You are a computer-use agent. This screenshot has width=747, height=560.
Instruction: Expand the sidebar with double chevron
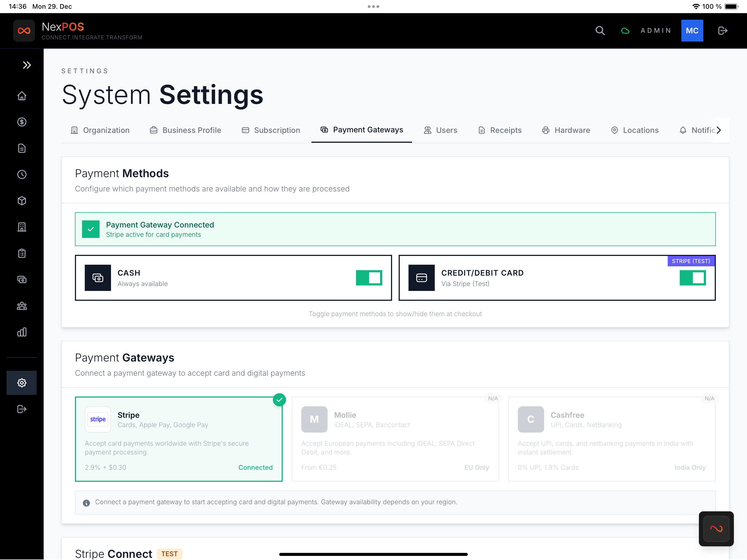tap(27, 65)
